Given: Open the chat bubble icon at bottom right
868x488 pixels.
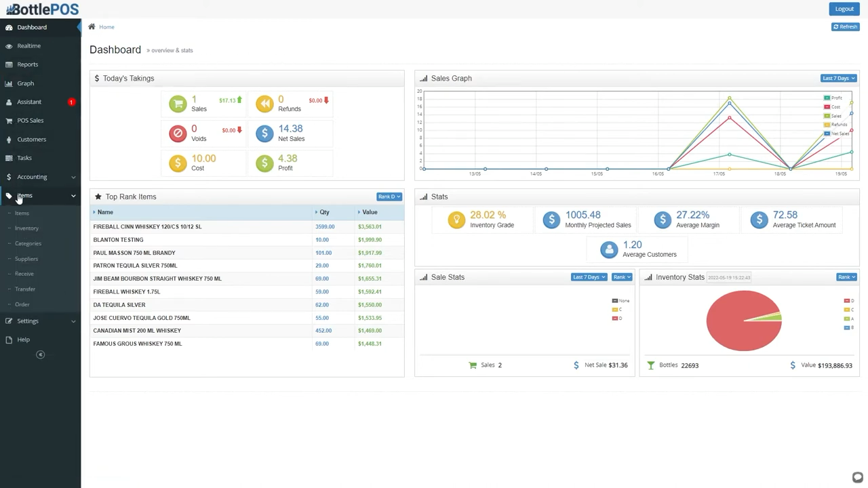Looking at the screenshot, I should coord(857,477).
